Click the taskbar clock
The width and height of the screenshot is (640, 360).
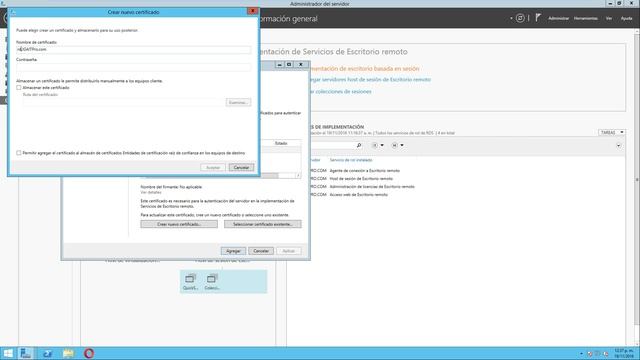(624, 353)
